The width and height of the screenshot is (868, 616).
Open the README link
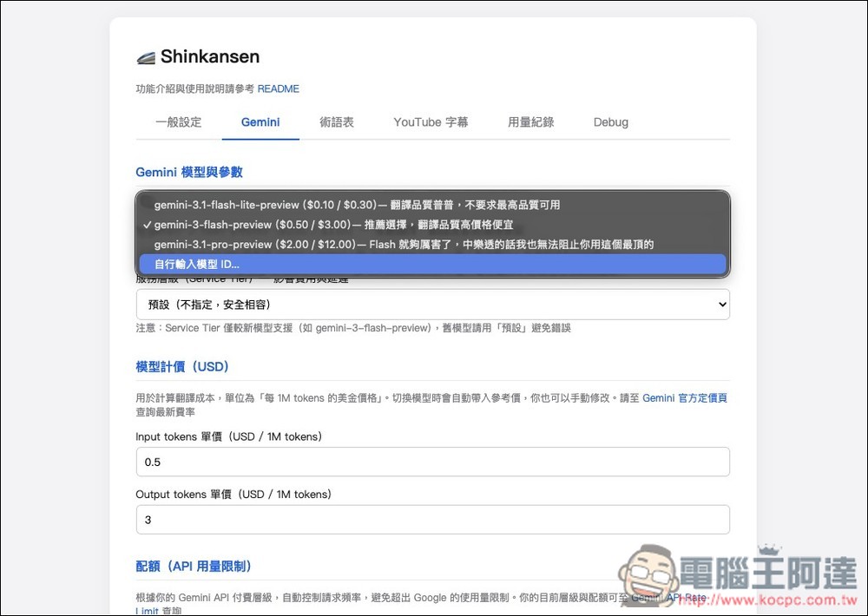click(x=278, y=88)
